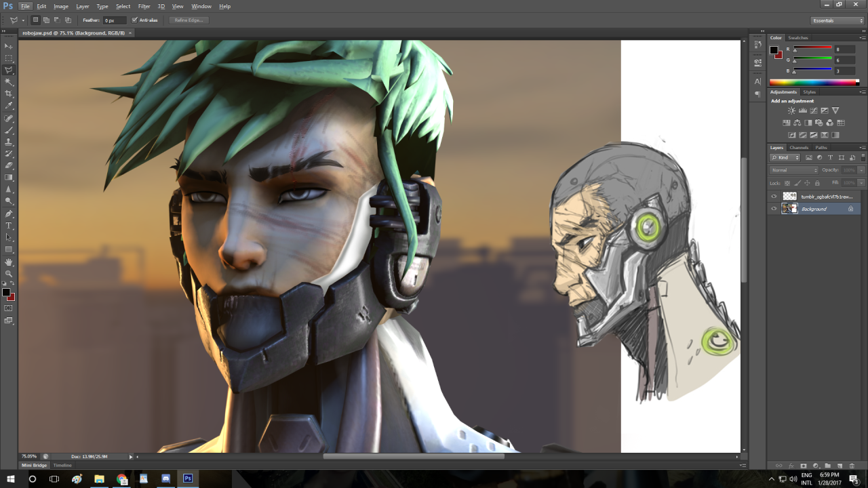Open Photoshop from the taskbar
Screen dimensions: 868x488
[x=188, y=479]
